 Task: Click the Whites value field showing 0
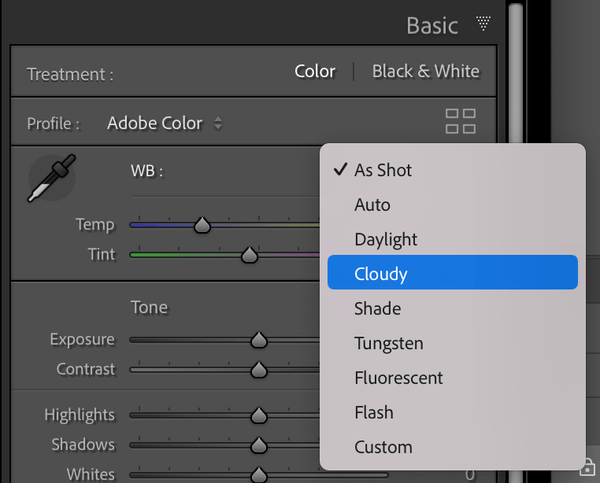470,475
